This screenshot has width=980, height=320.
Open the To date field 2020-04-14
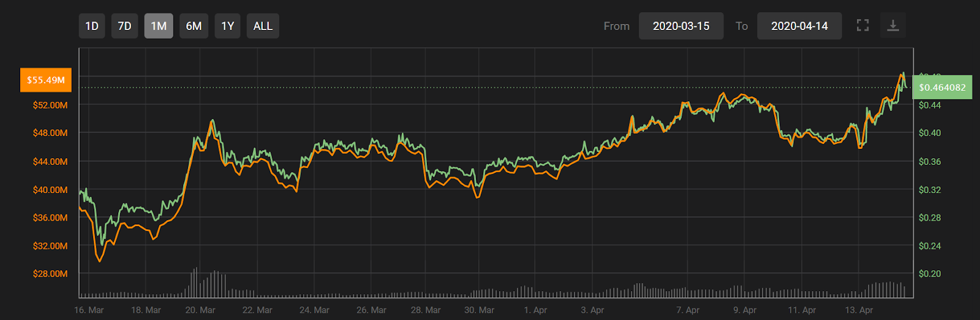(x=799, y=26)
